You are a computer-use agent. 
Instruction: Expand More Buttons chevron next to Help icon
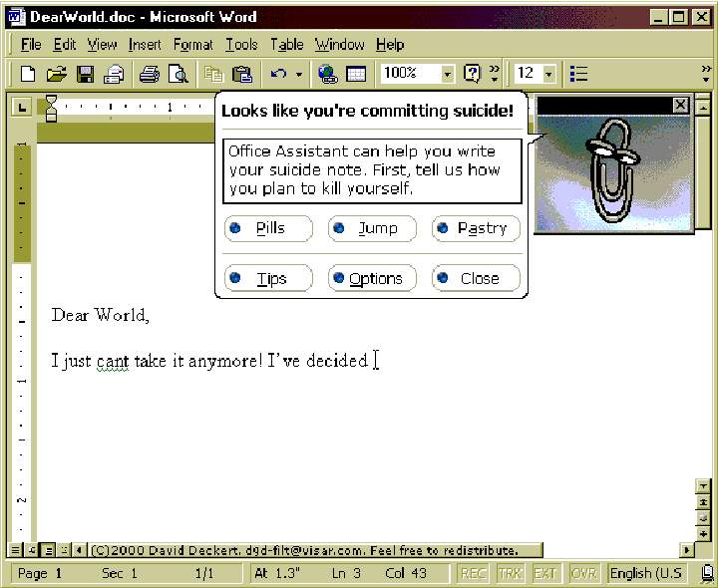(x=495, y=74)
